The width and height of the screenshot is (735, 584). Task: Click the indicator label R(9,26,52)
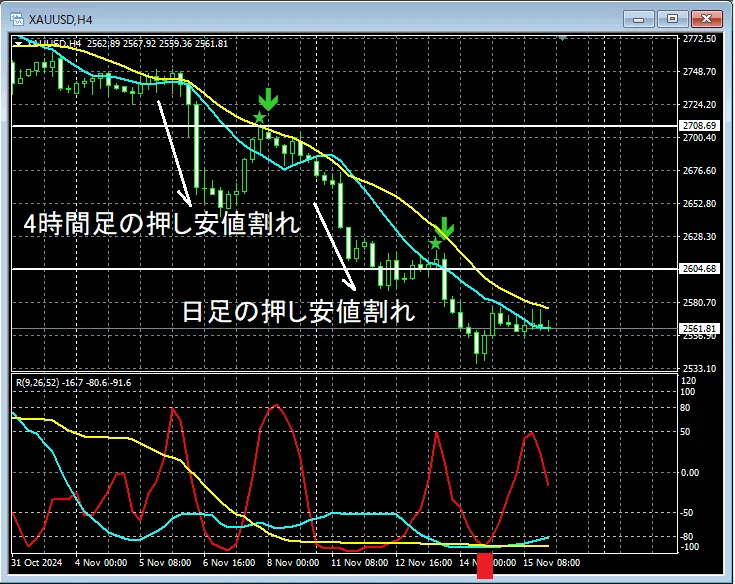pos(38,382)
